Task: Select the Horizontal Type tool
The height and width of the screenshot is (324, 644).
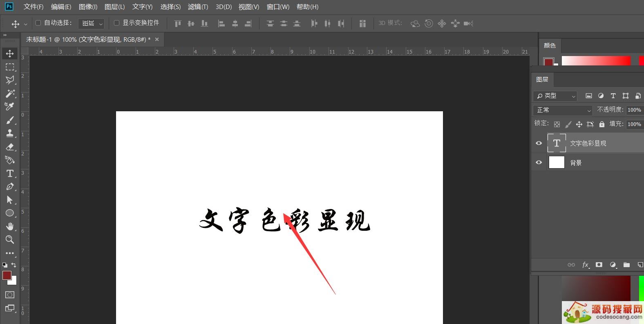Action: 10,173
